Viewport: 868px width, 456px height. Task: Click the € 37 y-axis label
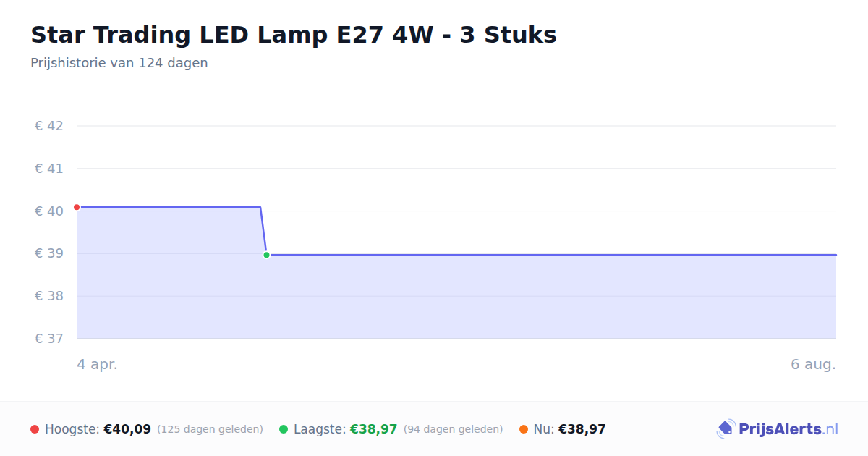pyautogui.click(x=49, y=339)
